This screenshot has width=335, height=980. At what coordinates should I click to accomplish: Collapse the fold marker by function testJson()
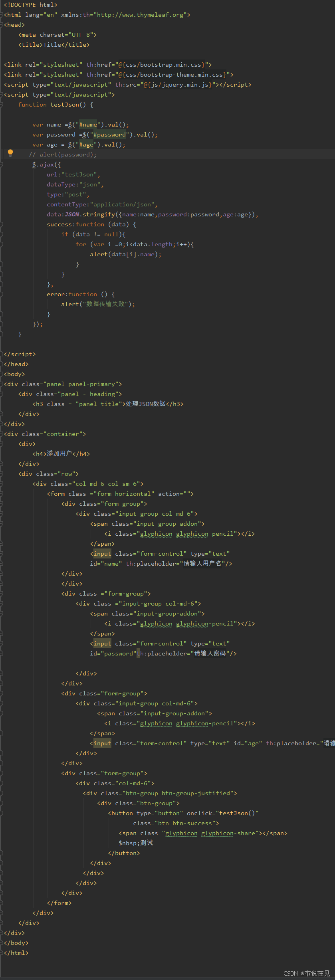point(2,105)
